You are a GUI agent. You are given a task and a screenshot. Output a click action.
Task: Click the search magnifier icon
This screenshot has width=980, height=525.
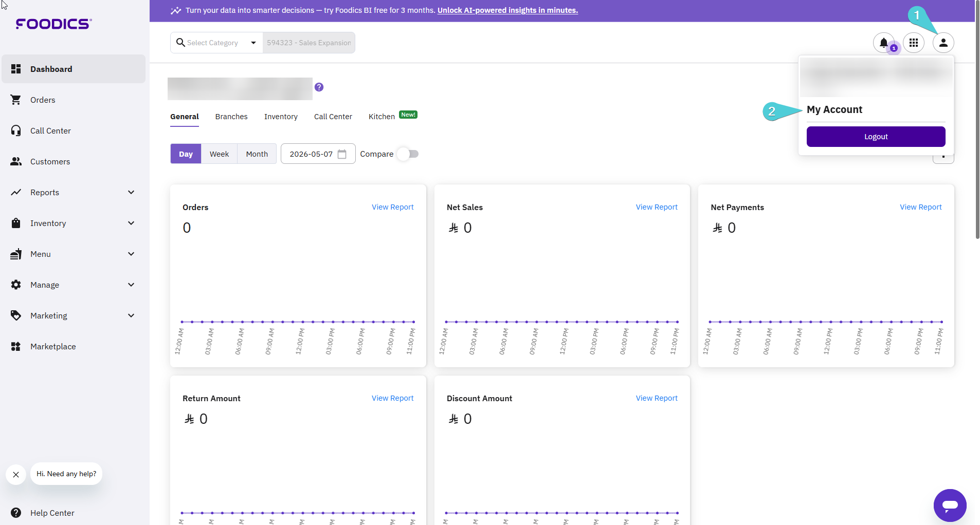[x=180, y=43]
